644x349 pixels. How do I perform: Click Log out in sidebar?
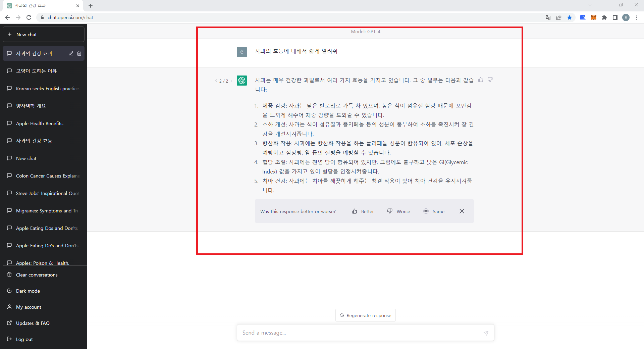point(44,339)
